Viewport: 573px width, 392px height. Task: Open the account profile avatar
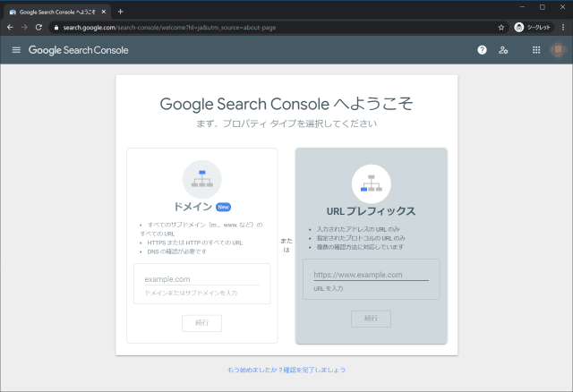(558, 50)
